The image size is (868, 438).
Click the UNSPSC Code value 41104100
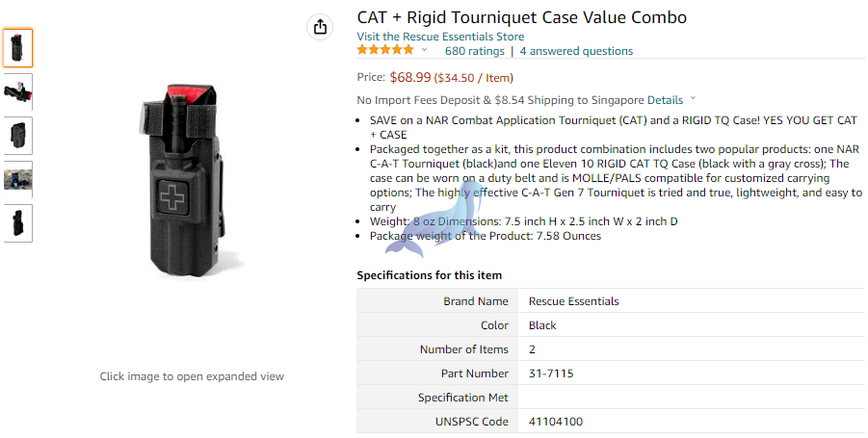(x=555, y=422)
